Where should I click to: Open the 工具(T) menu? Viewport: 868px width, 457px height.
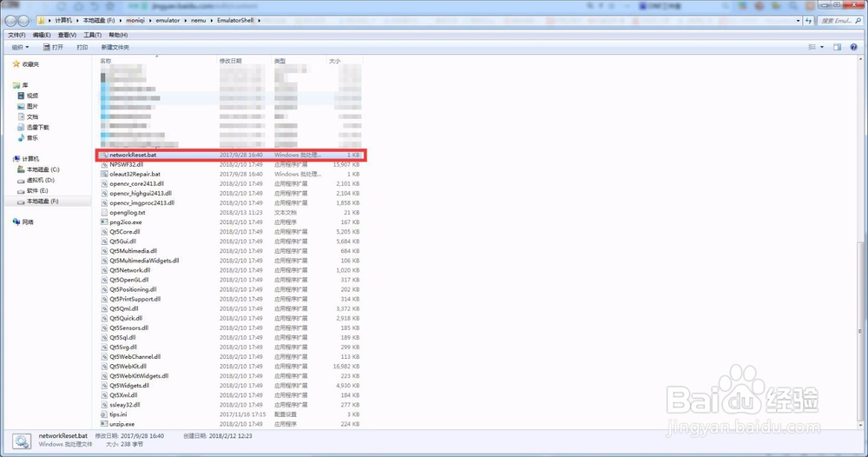pos(93,35)
